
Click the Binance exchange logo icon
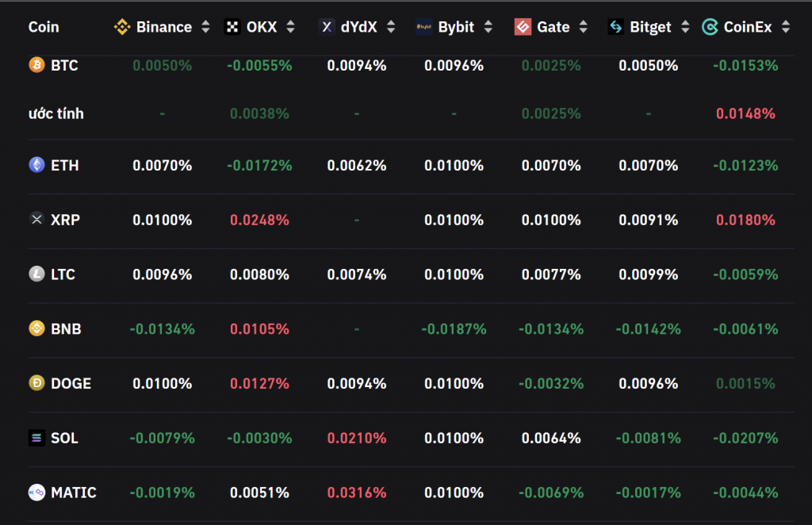tap(122, 27)
